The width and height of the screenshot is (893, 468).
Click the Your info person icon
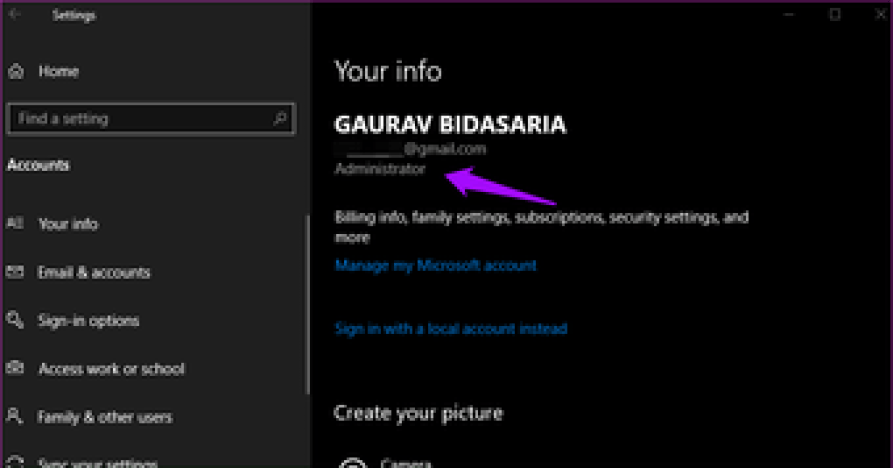[x=15, y=224]
